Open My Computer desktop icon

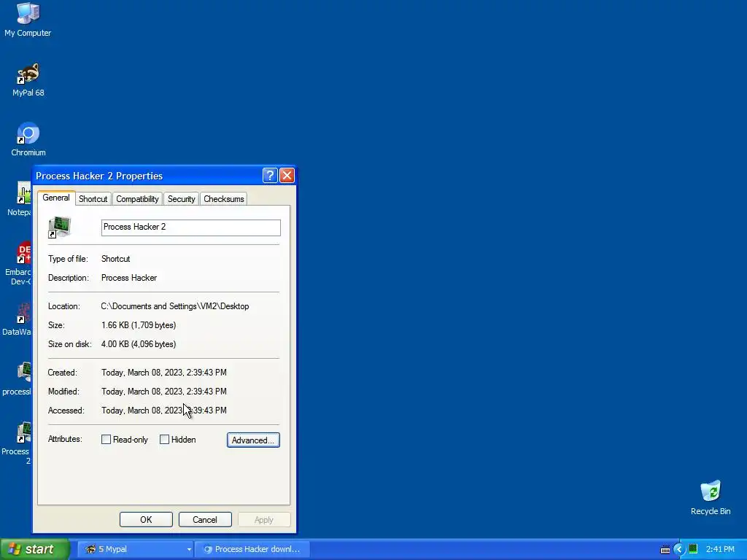[28, 19]
